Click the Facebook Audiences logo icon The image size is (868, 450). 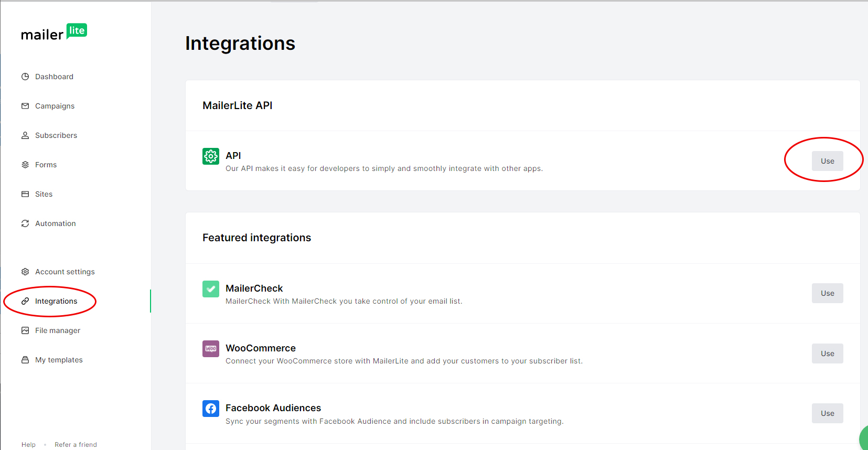211,409
